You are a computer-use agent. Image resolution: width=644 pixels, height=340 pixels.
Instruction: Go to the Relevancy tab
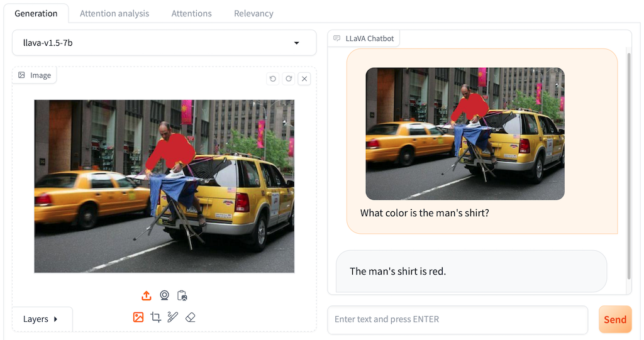click(253, 13)
